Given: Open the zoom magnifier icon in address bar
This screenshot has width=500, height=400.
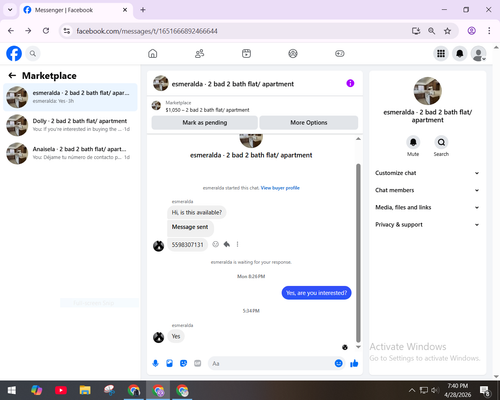Looking at the screenshot, I should point(432,31).
